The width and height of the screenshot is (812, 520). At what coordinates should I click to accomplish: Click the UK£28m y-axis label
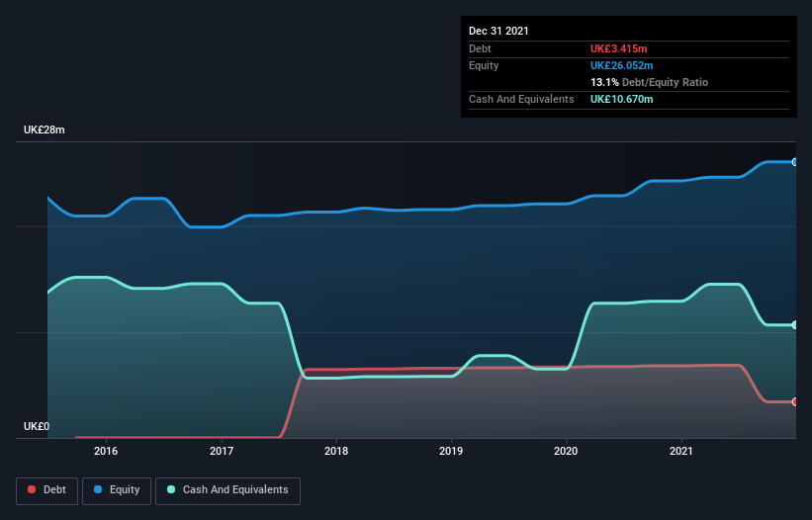click(x=45, y=130)
